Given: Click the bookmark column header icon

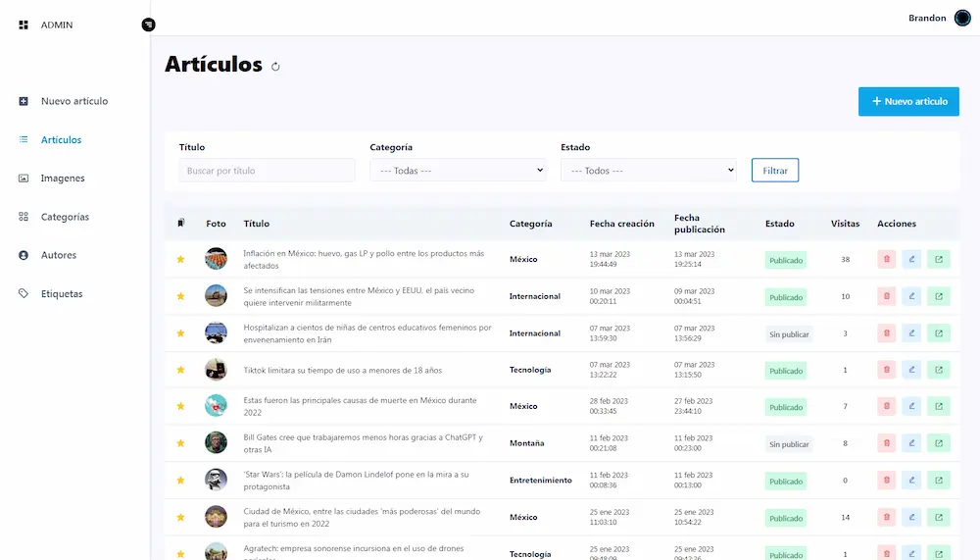Looking at the screenshot, I should (180, 224).
